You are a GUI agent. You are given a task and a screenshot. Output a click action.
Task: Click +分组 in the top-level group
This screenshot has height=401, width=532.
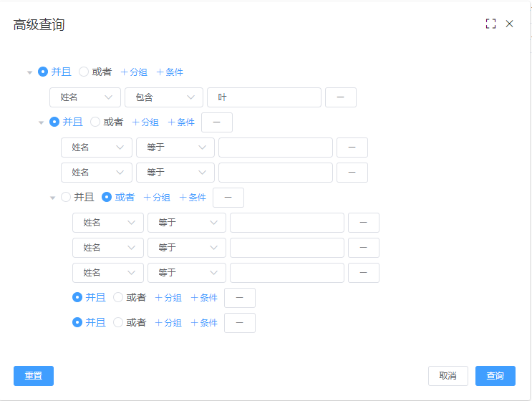[134, 72]
